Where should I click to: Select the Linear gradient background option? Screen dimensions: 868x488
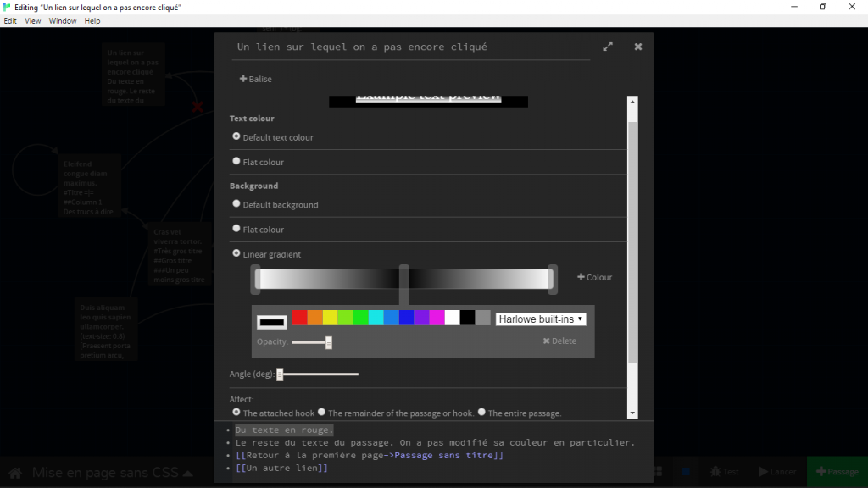(236, 252)
